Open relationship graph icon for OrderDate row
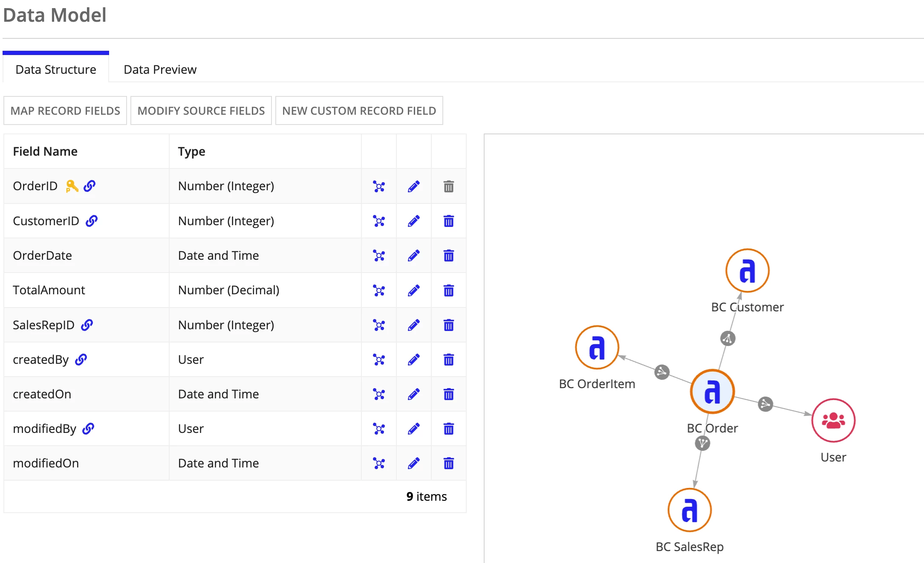Viewport: 924px width, 563px height. click(379, 255)
